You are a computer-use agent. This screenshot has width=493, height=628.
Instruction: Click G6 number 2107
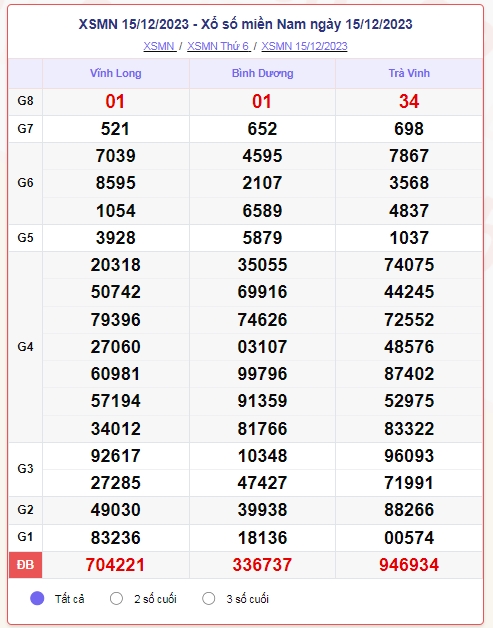coord(262,183)
